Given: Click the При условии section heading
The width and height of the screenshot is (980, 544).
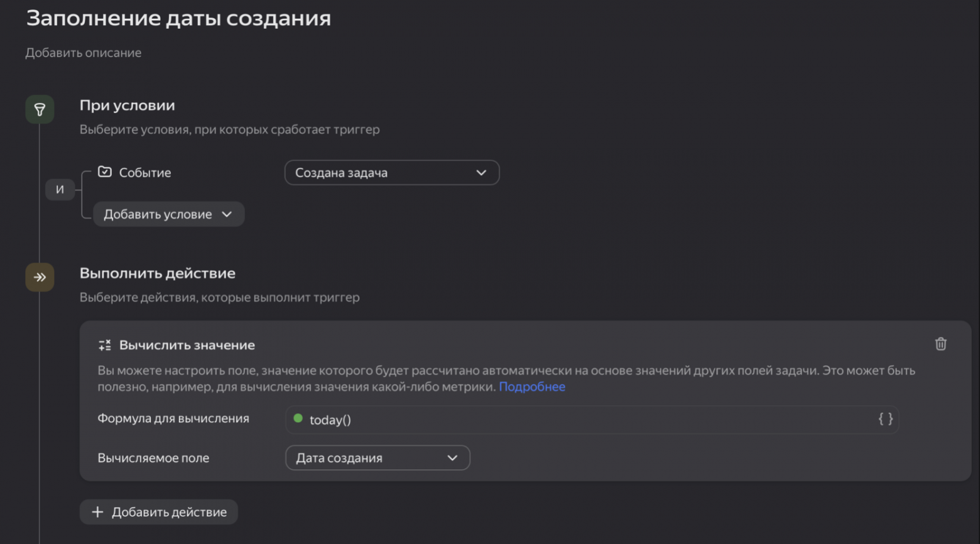Looking at the screenshot, I should (126, 105).
